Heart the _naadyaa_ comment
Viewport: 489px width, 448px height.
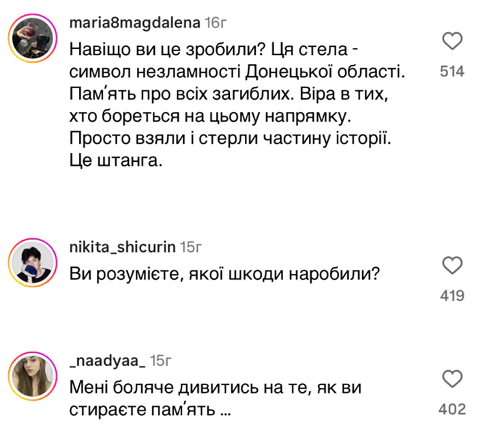[451, 379]
